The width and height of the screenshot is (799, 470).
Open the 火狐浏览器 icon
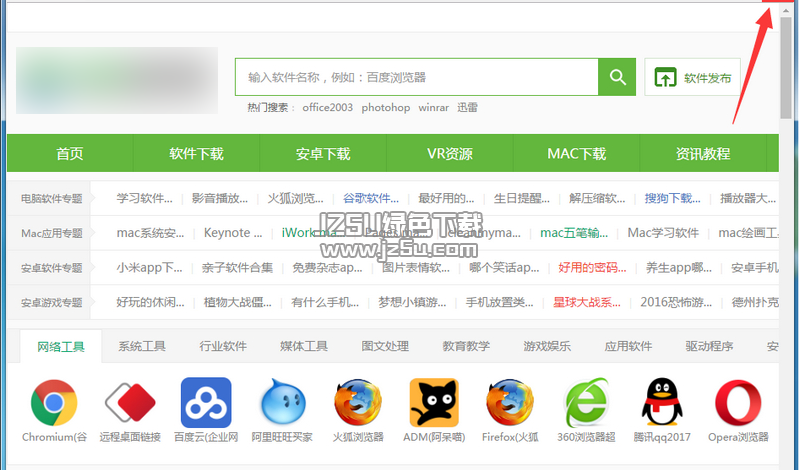click(x=358, y=403)
